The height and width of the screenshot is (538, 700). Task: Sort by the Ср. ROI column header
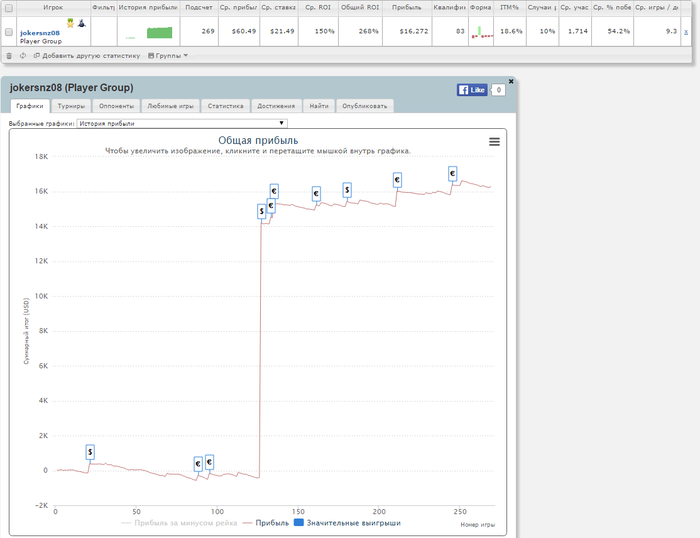click(318, 8)
